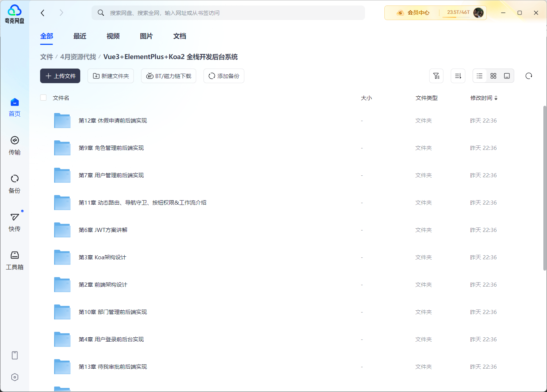Click folder icon of 第2章 前端架构设计
The image size is (547, 392).
click(62, 284)
